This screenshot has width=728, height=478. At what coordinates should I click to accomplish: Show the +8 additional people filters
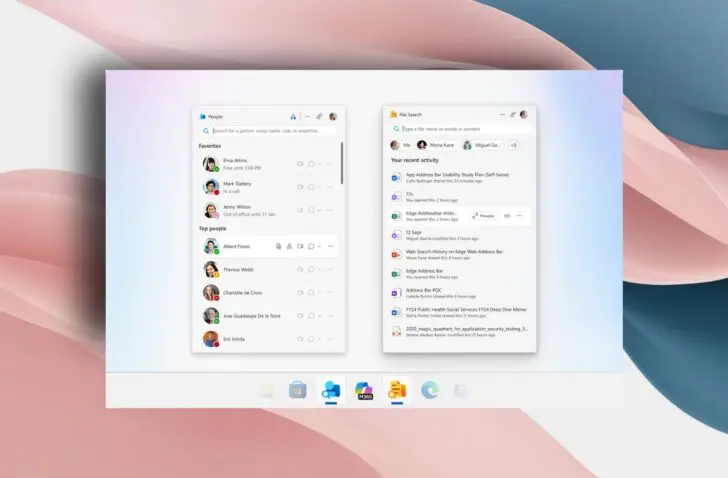(x=514, y=145)
